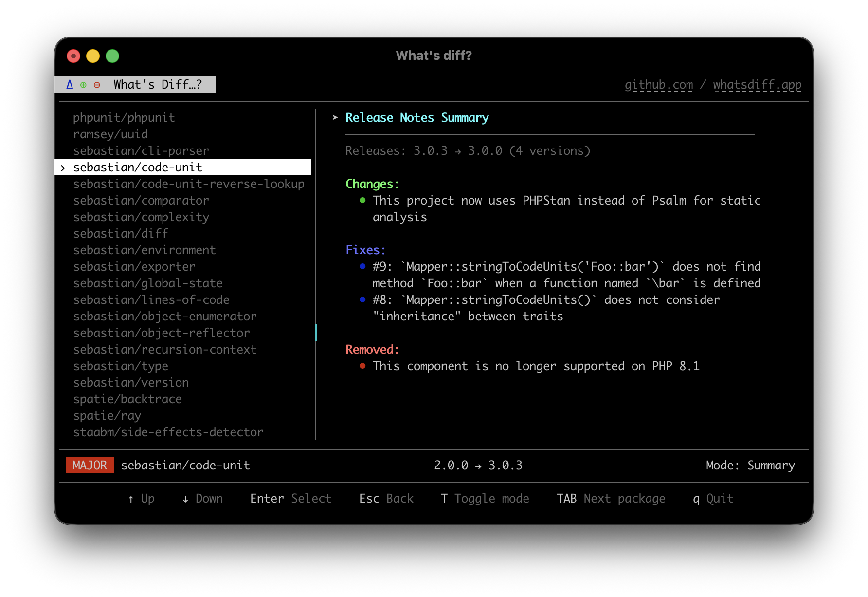Image resolution: width=868 pixels, height=597 pixels.
Task: Expand the chevron next to sebastian/code-unit
Action: click(63, 167)
